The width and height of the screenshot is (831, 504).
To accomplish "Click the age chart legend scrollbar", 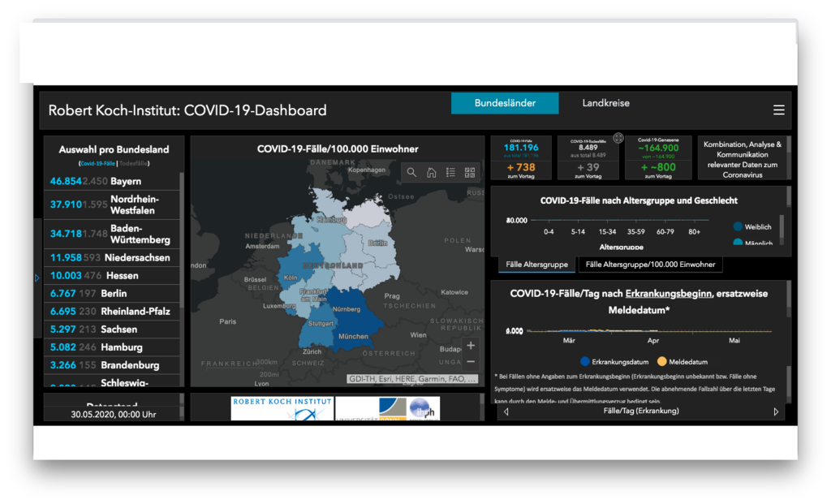I will coord(781,226).
